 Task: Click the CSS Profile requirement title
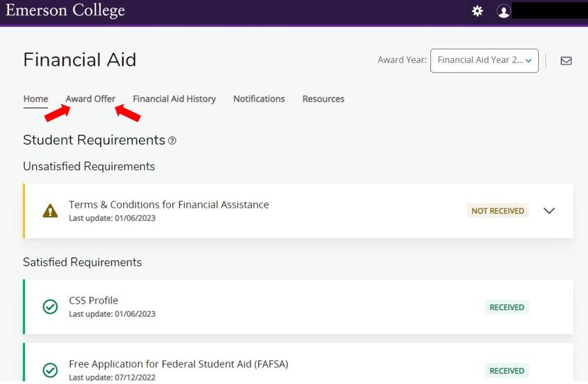pyautogui.click(x=93, y=301)
